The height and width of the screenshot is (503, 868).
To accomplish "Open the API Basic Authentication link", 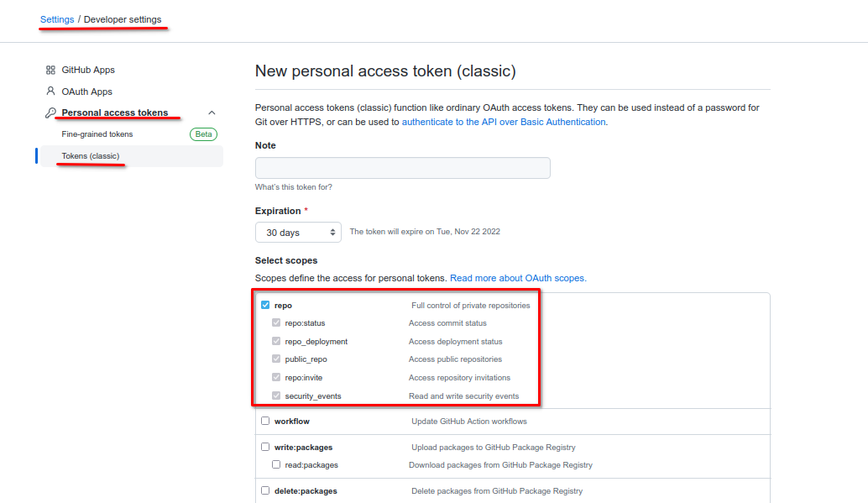I will tap(504, 122).
